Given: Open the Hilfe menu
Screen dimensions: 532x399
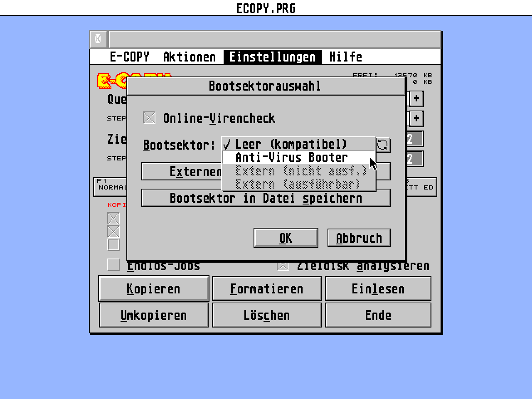Looking at the screenshot, I should click(x=346, y=57).
